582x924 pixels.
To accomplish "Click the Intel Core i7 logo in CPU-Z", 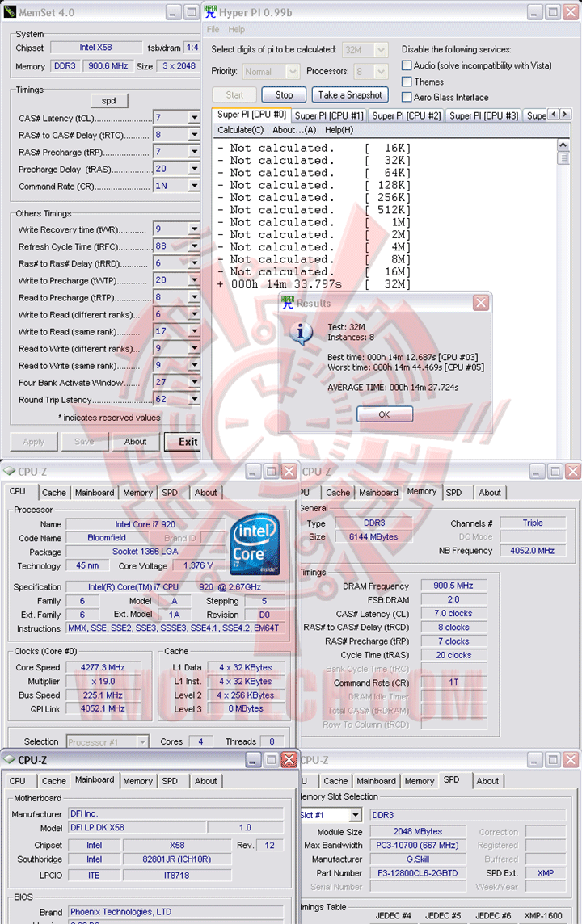I will pos(254,544).
